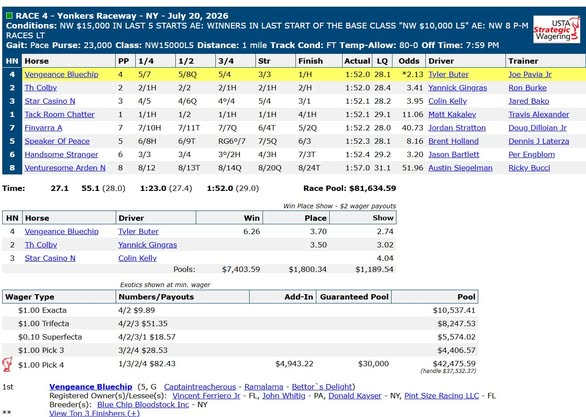Open Vengeance Bluechip in results table

pos(61,74)
